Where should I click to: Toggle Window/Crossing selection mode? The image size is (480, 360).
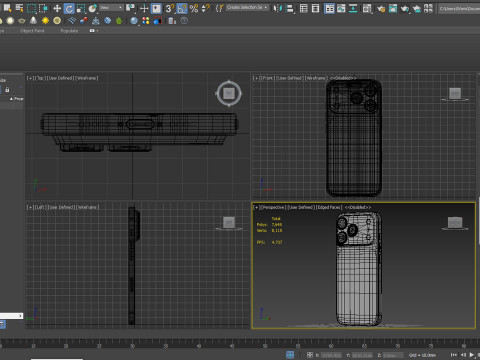[43, 8]
